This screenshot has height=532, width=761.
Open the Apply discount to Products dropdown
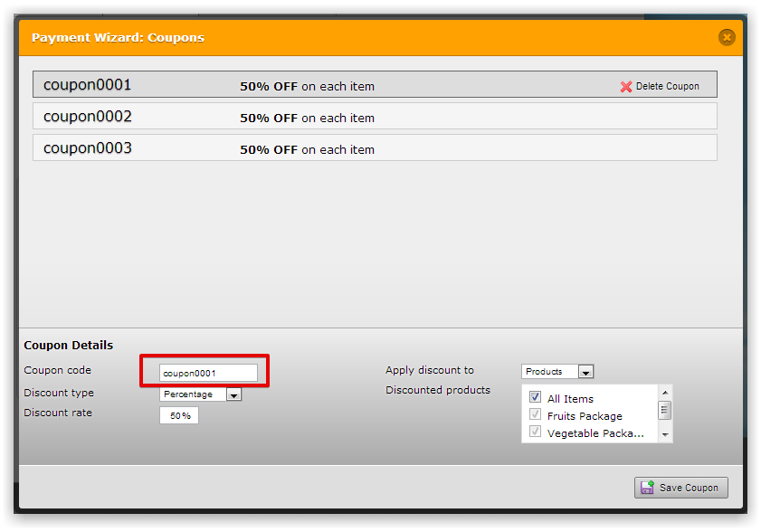585,372
